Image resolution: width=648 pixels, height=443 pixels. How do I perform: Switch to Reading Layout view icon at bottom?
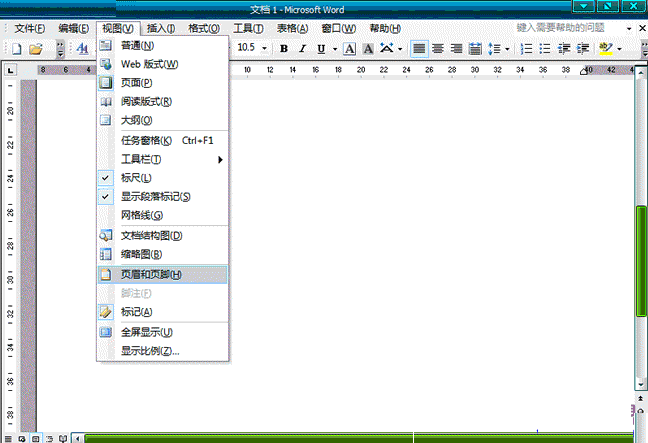(62, 438)
